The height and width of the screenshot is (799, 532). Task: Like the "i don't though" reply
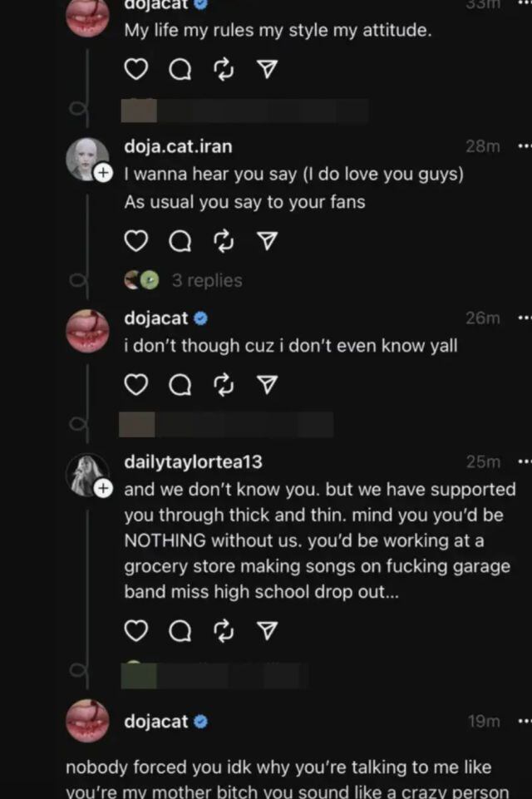coord(135,385)
